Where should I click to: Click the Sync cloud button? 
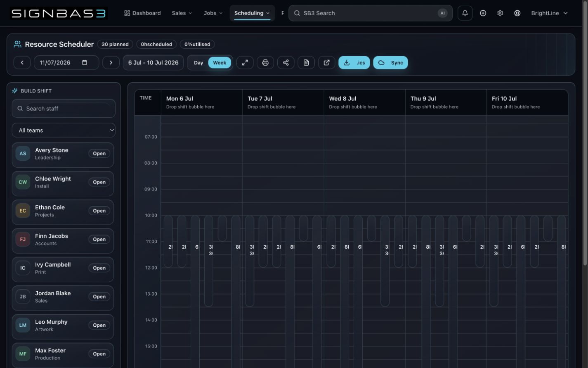(390, 62)
